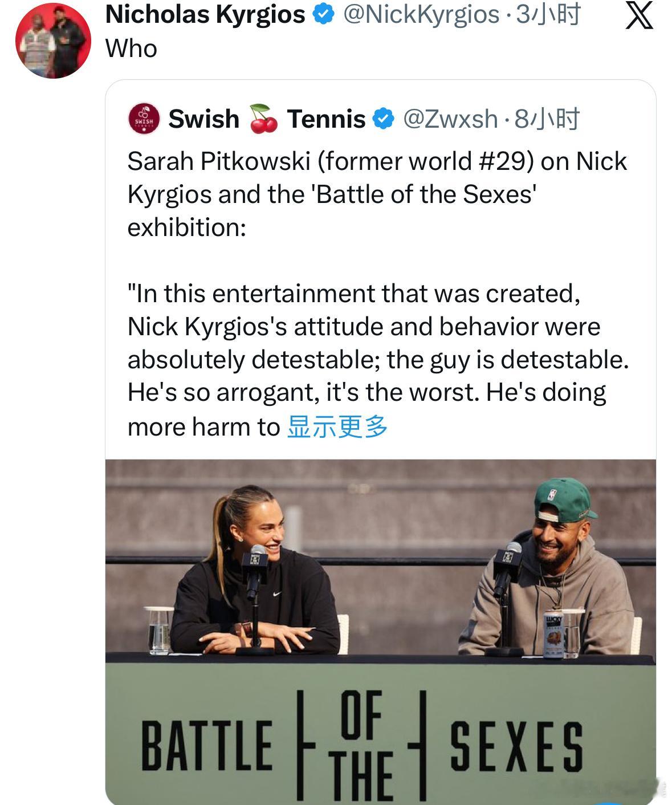Select the Sarah Pitkowski intro paragraph
Screen dimensions: 672x805
pos(376,194)
